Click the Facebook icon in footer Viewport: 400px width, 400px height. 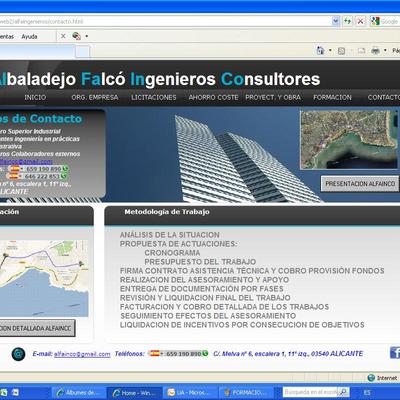pos(395,353)
